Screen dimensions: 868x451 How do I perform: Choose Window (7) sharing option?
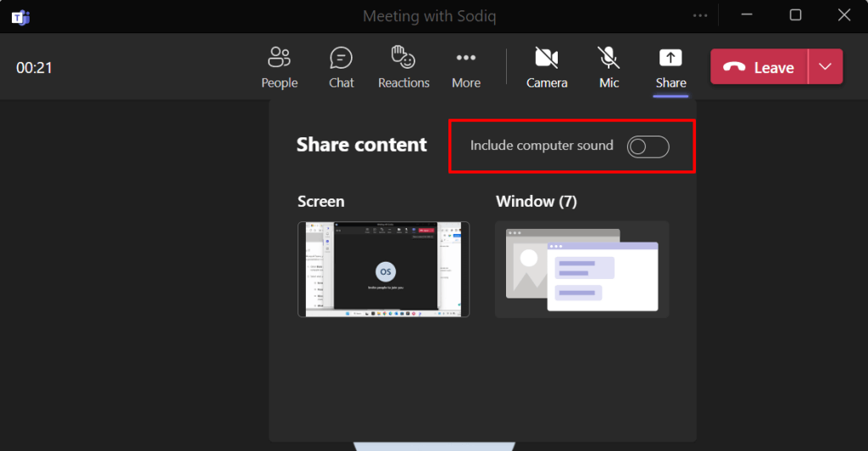pos(581,270)
